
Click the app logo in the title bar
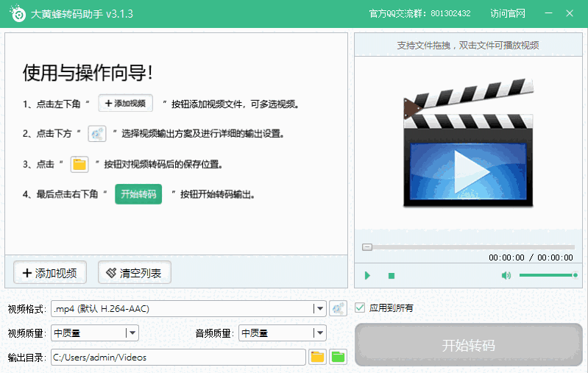pyautogui.click(x=15, y=14)
